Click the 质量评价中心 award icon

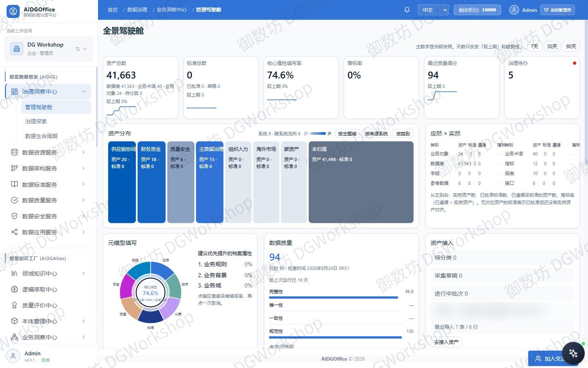click(14, 305)
